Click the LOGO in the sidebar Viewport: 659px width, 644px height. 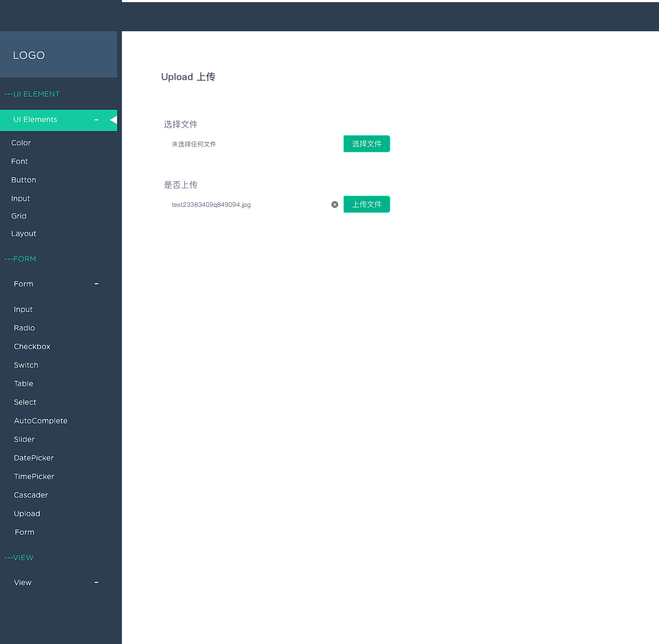tap(29, 55)
